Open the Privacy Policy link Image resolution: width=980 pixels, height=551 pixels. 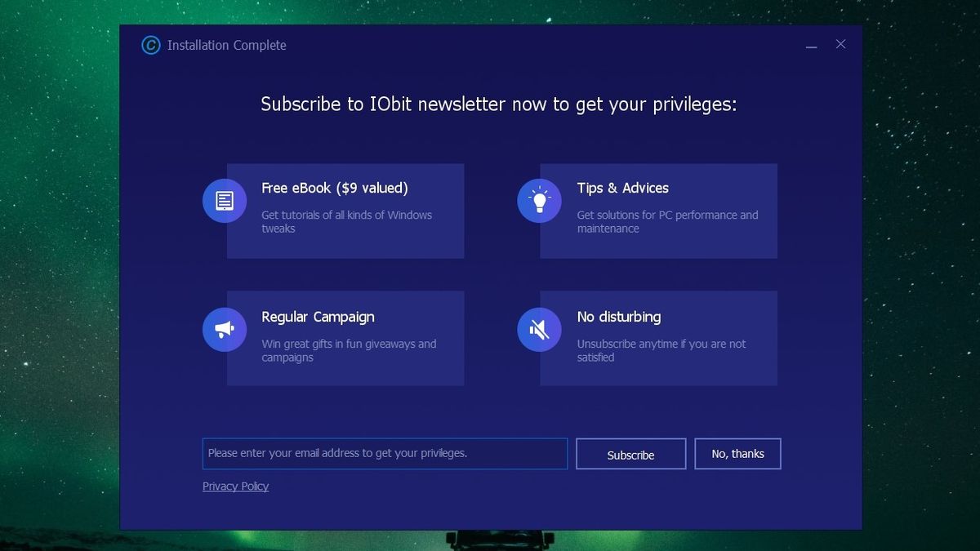point(235,486)
